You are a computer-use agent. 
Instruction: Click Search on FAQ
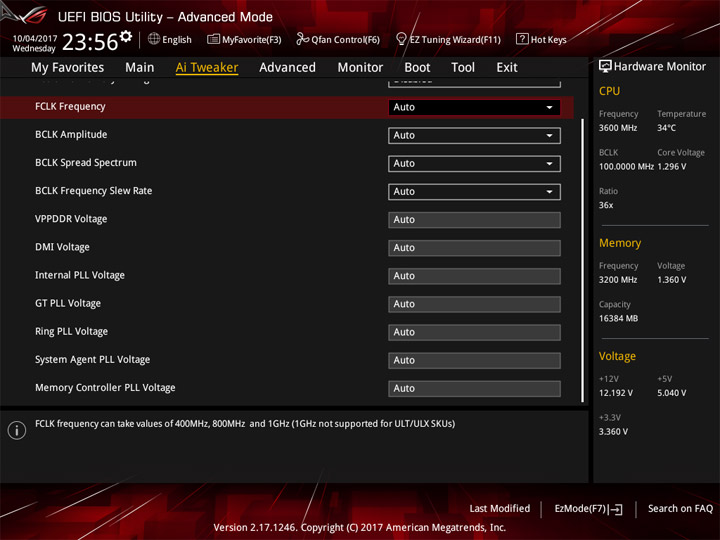coord(681,508)
